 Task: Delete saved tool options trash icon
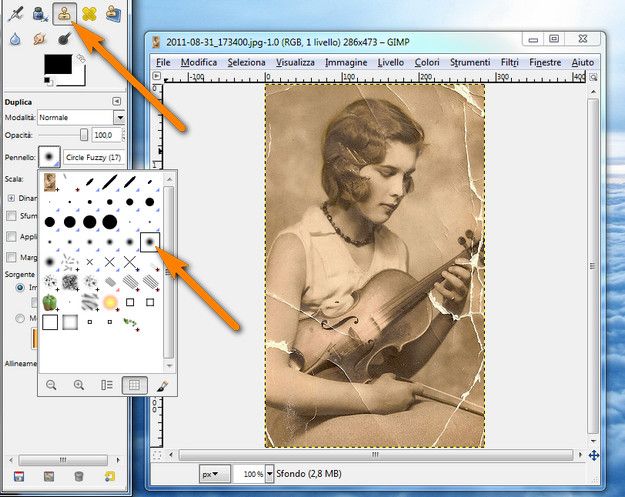pyautogui.click(x=79, y=476)
